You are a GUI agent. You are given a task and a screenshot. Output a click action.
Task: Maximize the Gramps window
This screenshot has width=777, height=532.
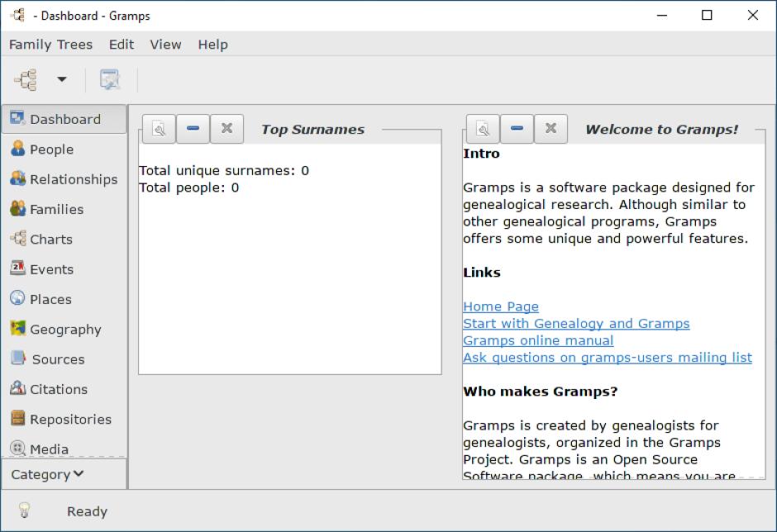pos(707,16)
